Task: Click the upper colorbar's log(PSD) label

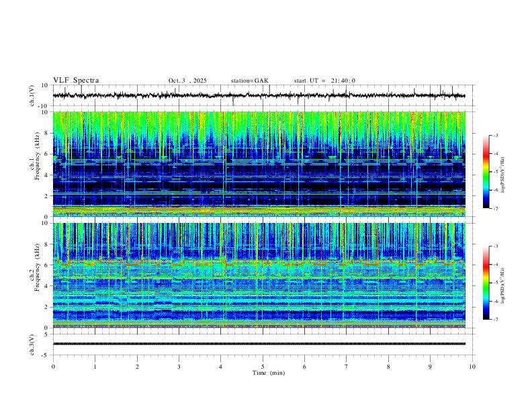Action: [x=502, y=175]
